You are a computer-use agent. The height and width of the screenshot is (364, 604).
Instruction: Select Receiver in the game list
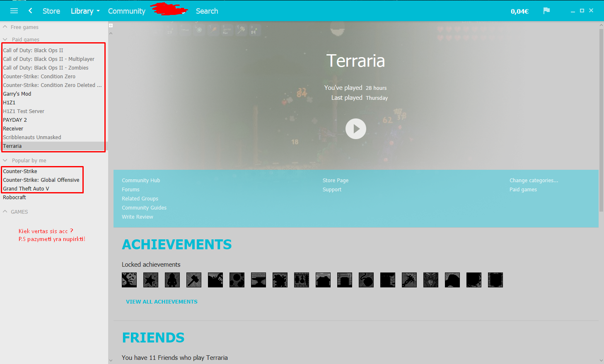click(13, 129)
